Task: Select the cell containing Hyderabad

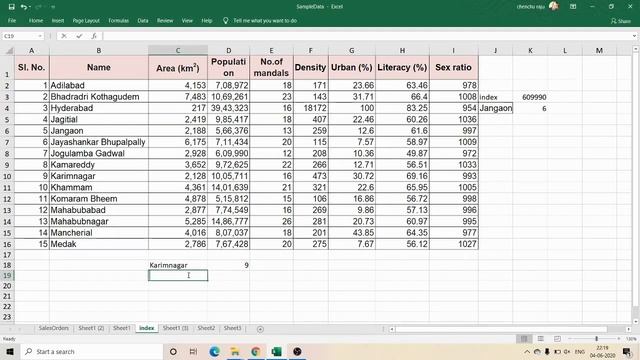Action: coord(99,108)
